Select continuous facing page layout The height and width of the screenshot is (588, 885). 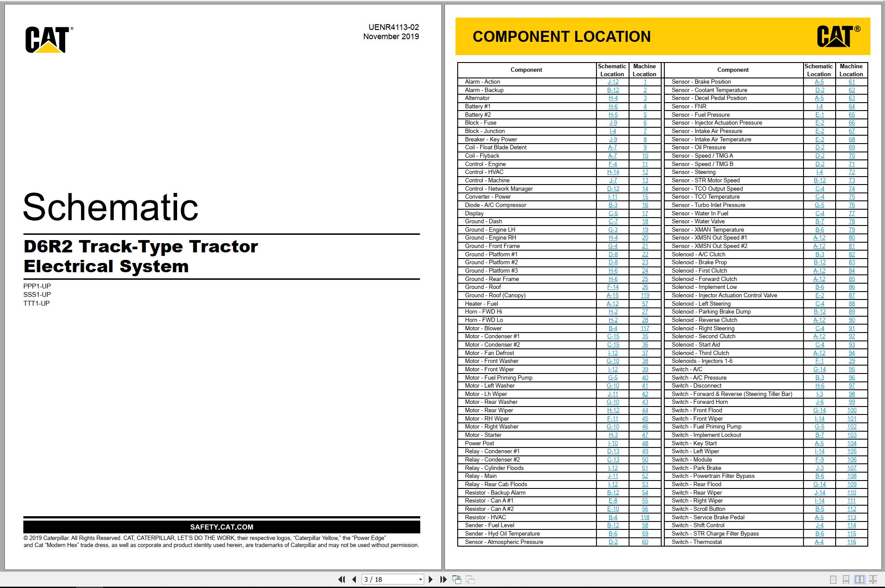point(873,580)
